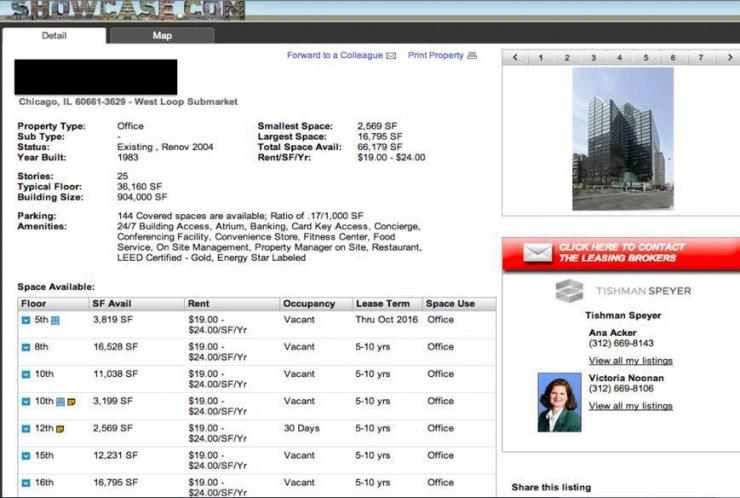The height and width of the screenshot is (498, 740).
Task: Click the Tishman Speyer logo
Action: click(623, 291)
